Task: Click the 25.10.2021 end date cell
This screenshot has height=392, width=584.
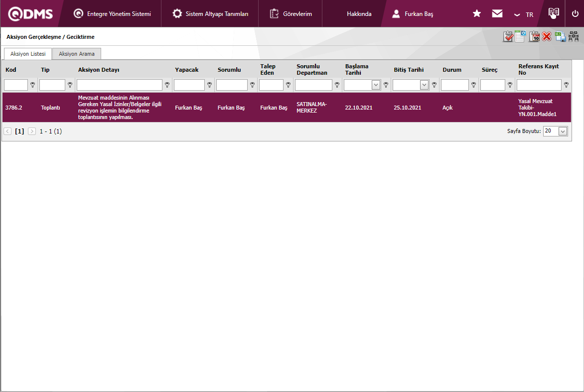Action: click(x=408, y=108)
